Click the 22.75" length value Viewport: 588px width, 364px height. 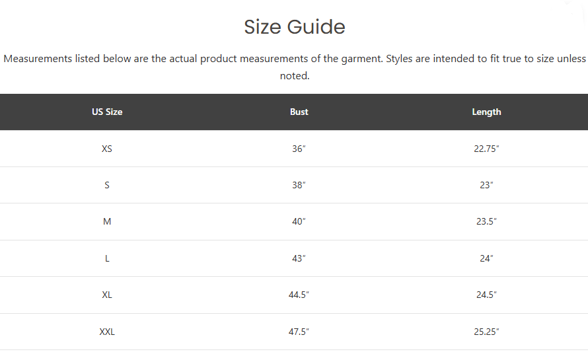click(x=486, y=149)
